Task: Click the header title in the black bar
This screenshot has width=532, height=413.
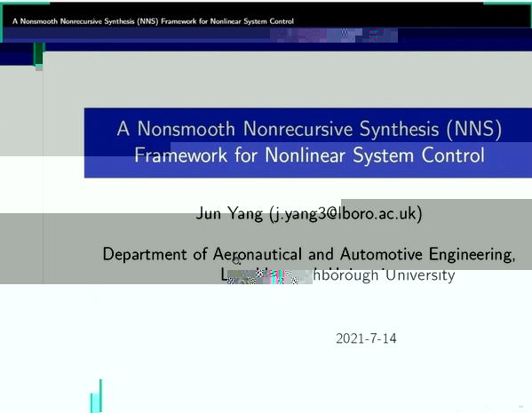Action: 153,21
